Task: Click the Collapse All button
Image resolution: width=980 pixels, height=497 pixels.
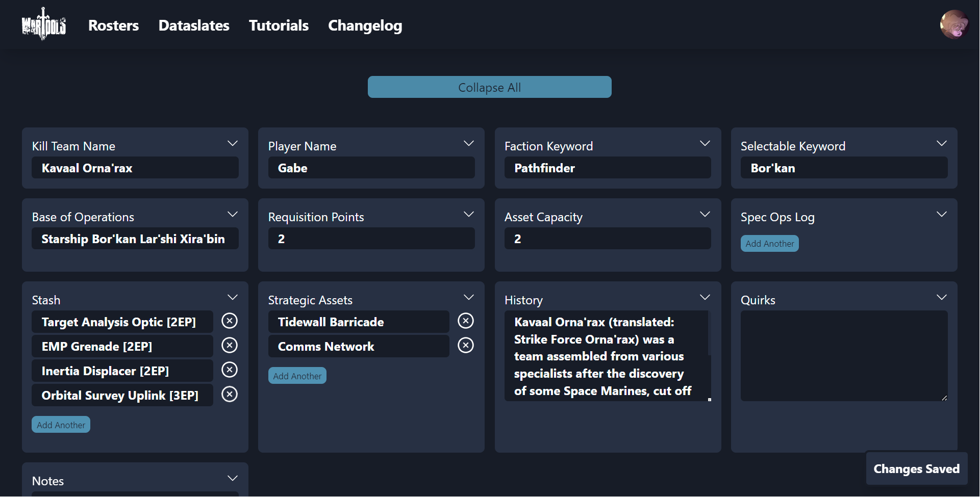Action: [490, 87]
